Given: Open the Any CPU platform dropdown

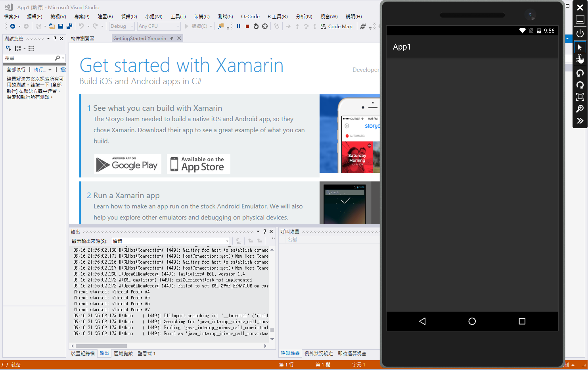Looking at the screenshot, I should 159,26.
